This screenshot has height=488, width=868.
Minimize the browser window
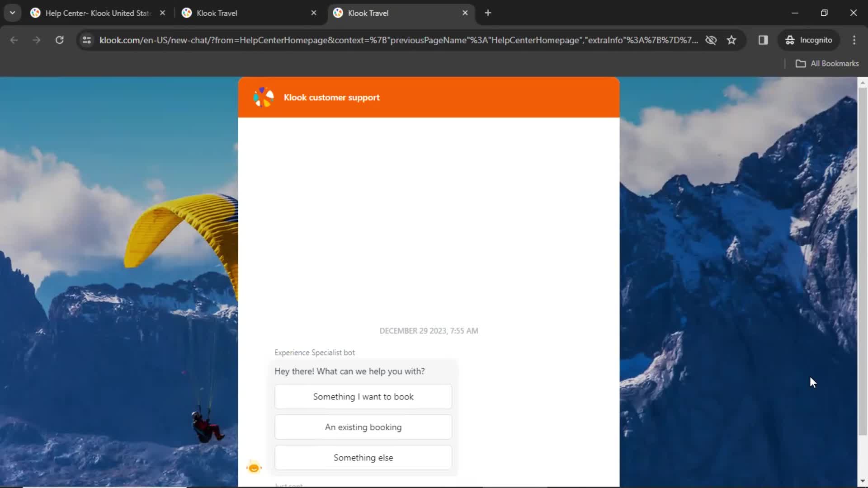795,13
